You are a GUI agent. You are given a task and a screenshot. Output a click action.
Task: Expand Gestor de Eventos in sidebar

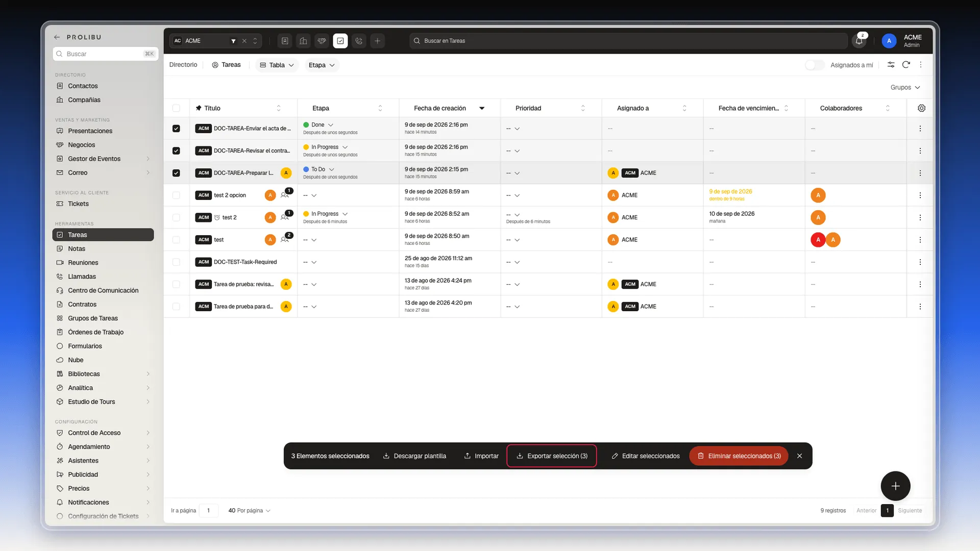pyautogui.click(x=103, y=159)
